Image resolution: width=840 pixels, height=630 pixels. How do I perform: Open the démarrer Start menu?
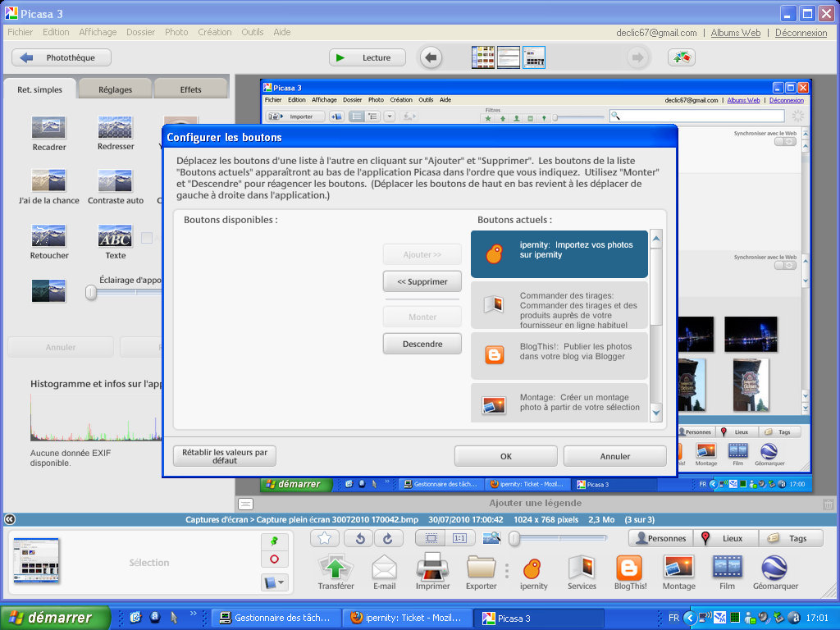pos(55,618)
